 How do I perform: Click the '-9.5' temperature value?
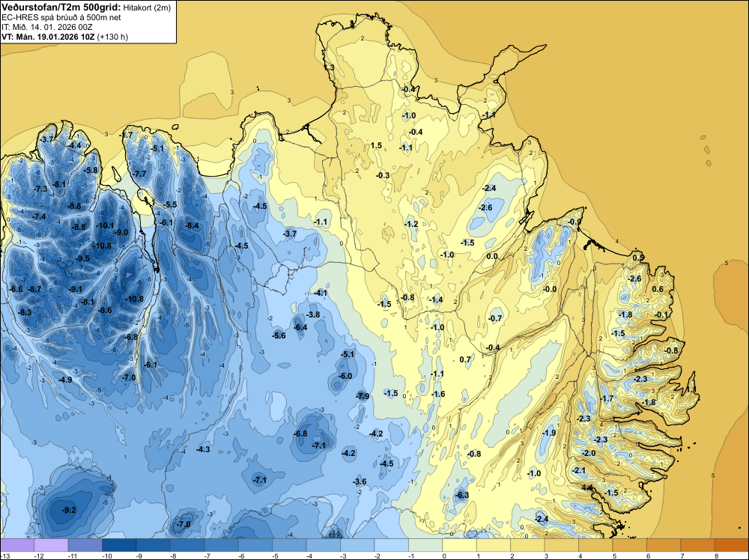click(82, 258)
